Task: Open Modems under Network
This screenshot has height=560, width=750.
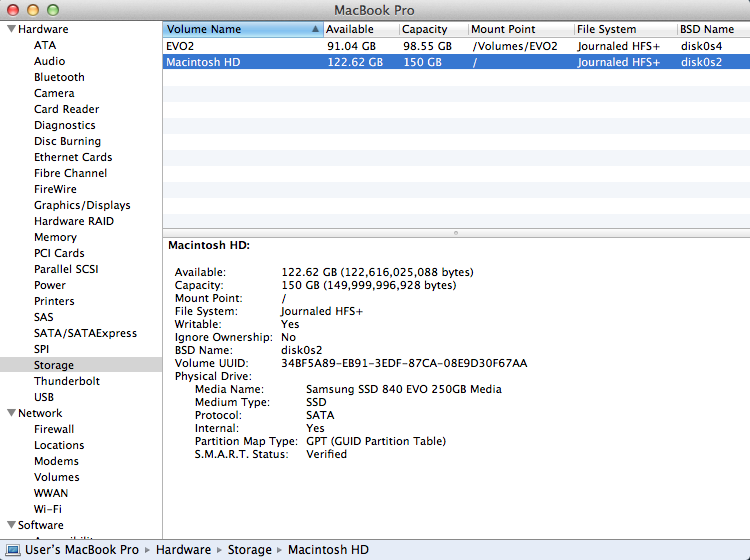Action: [x=56, y=461]
